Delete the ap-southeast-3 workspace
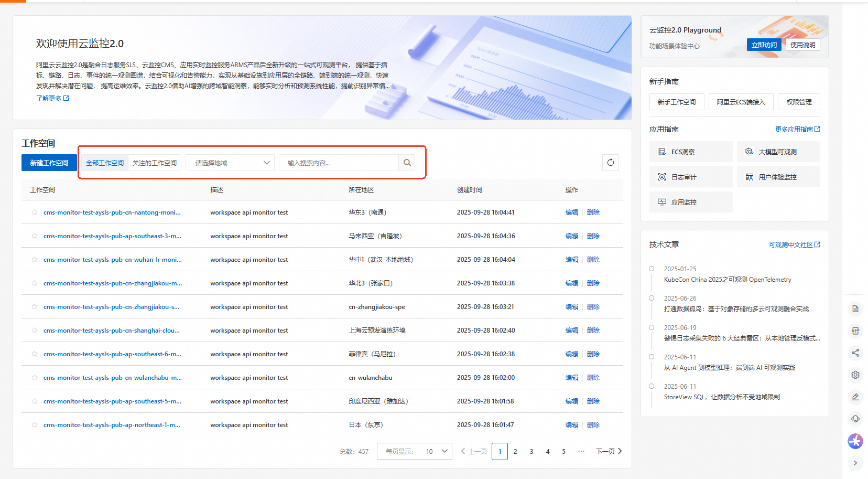The image size is (868, 479). [x=593, y=236]
